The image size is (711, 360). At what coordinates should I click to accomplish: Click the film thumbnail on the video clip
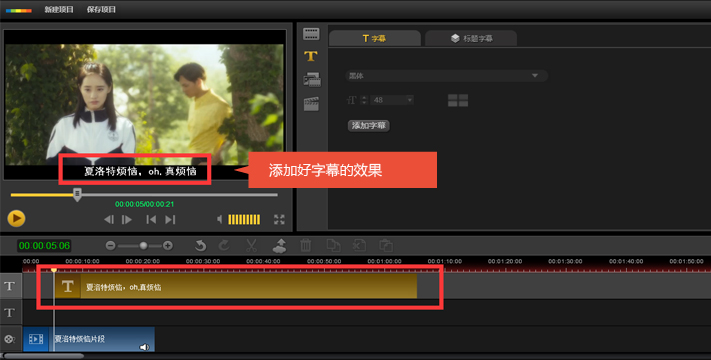pos(36,339)
